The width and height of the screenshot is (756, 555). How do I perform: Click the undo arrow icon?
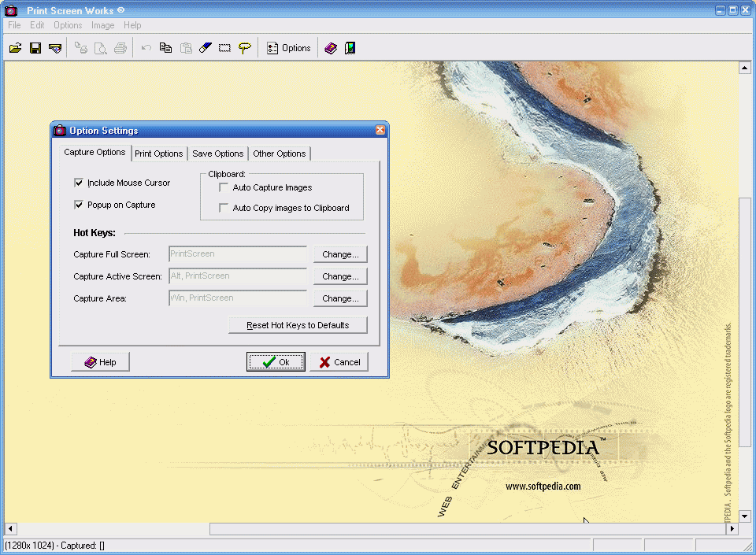[x=146, y=48]
